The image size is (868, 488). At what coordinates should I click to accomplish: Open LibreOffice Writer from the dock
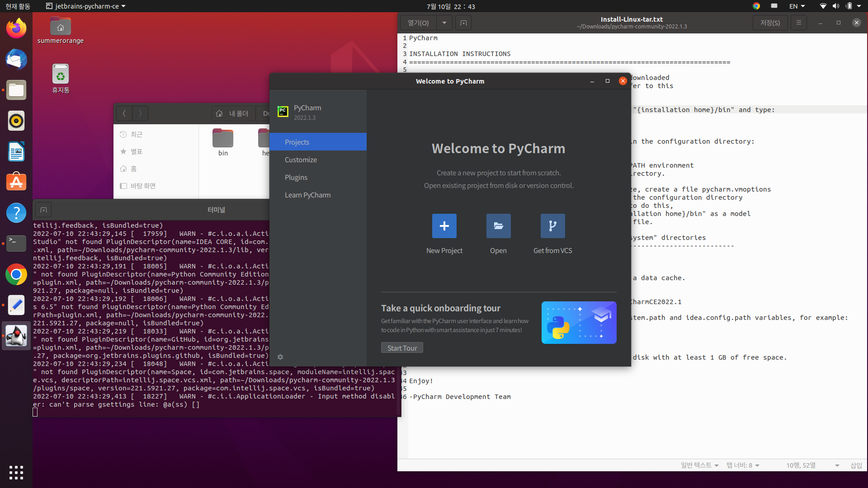(16, 151)
